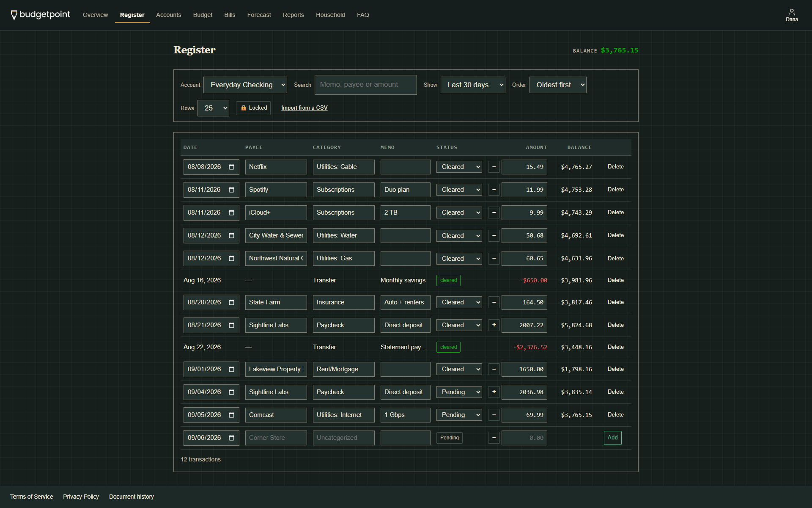Open the Reports tab
The image size is (812, 508).
point(293,15)
